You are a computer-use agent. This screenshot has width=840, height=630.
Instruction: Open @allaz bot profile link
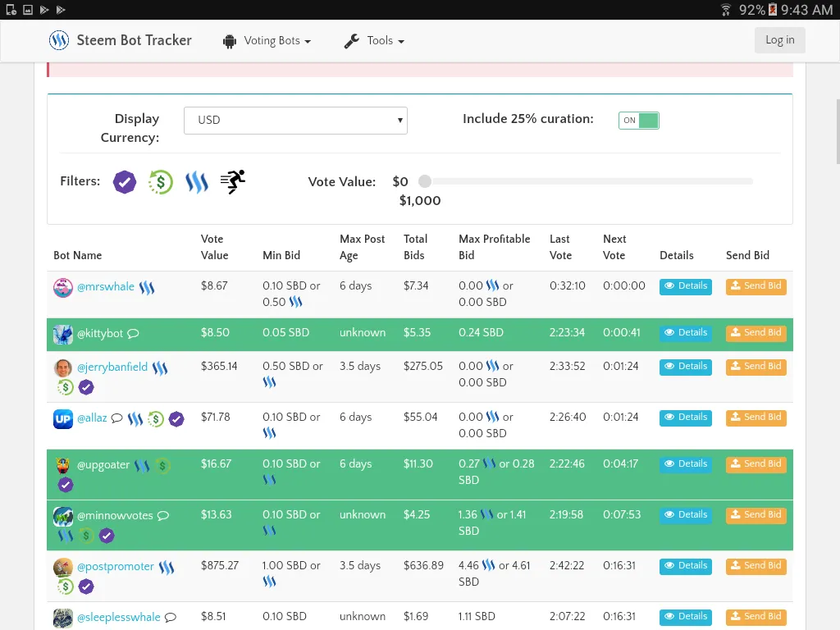click(92, 418)
